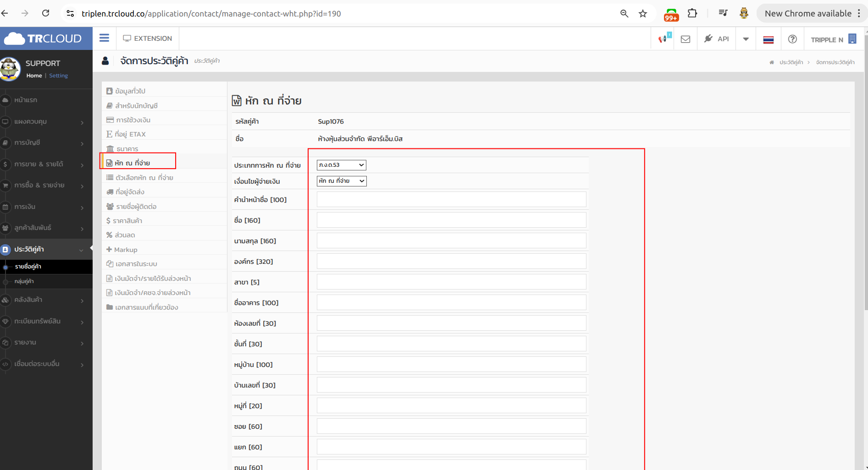Open Chrome media control icon
Image resolution: width=868 pixels, height=470 pixels.
[x=723, y=13]
